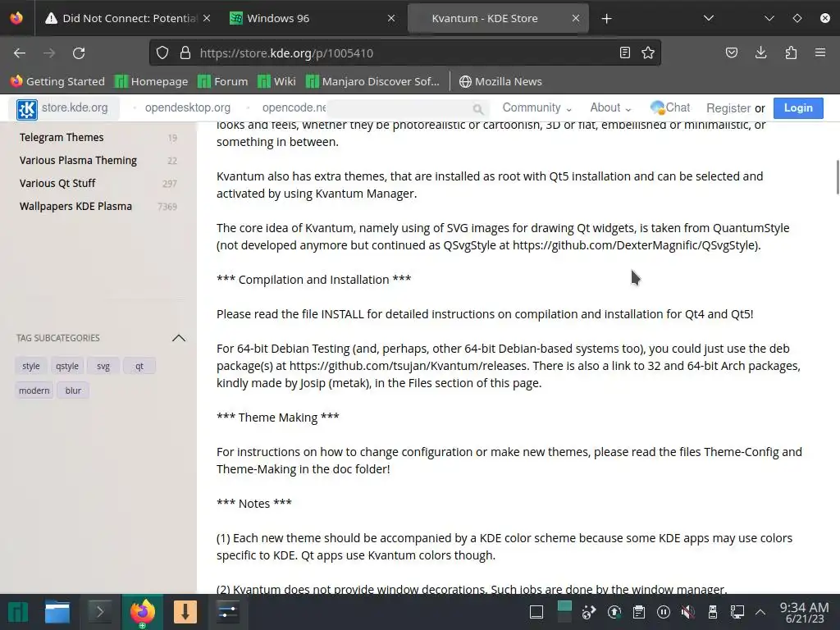Filter by the qstyle tag
The width and height of the screenshot is (840, 630).
coord(67,367)
